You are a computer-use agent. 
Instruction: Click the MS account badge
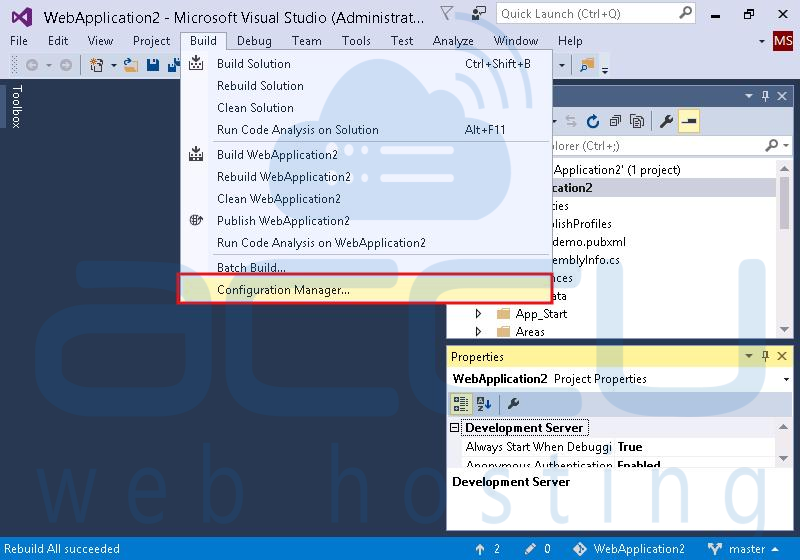[783, 41]
